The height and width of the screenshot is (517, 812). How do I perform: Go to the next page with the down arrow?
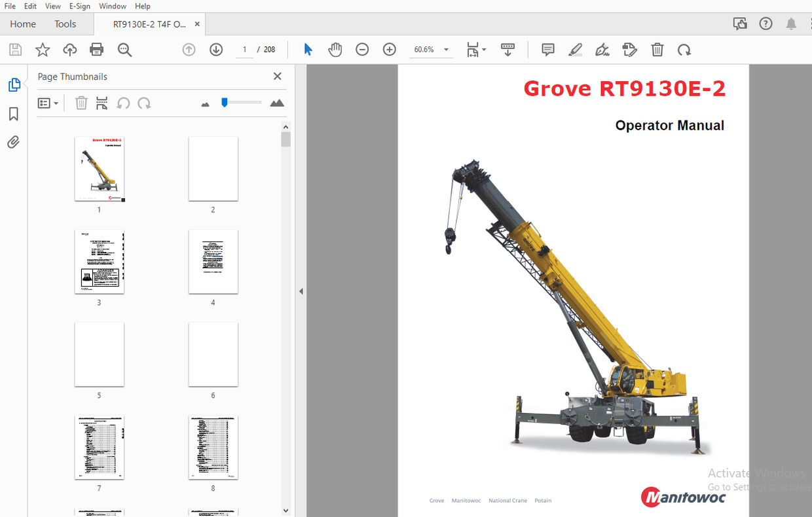[x=216, y=49]
